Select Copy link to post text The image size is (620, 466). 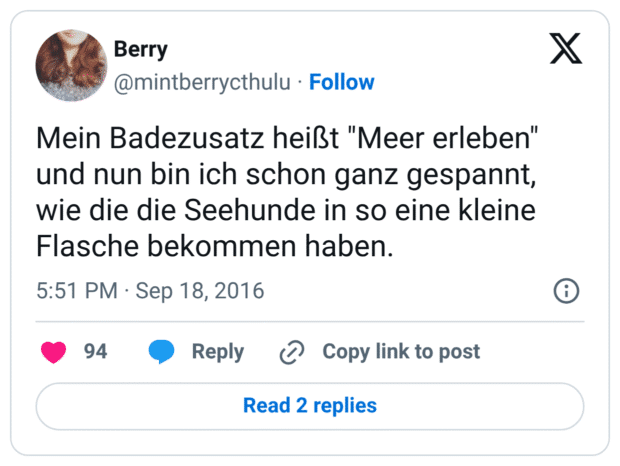click(x=400, y=352)
